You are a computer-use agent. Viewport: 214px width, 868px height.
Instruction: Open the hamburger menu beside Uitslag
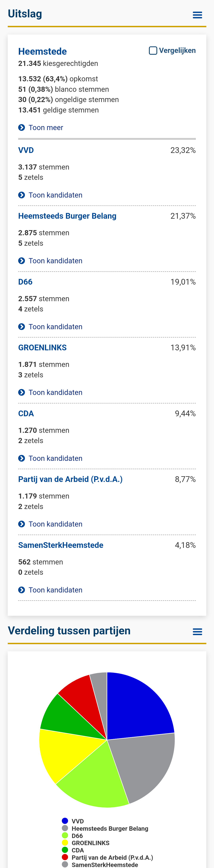pyautogui.click(x=197, y=15)
